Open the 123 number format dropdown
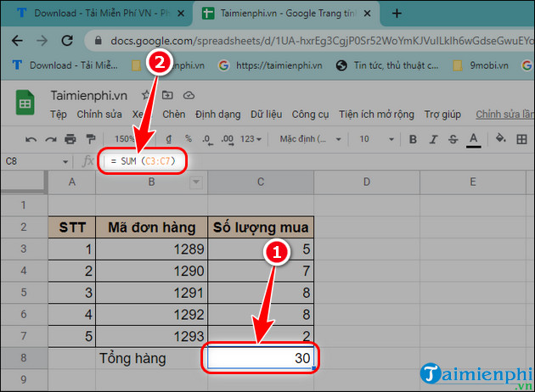Screen dimensions: 535x392 pos(251,139)
